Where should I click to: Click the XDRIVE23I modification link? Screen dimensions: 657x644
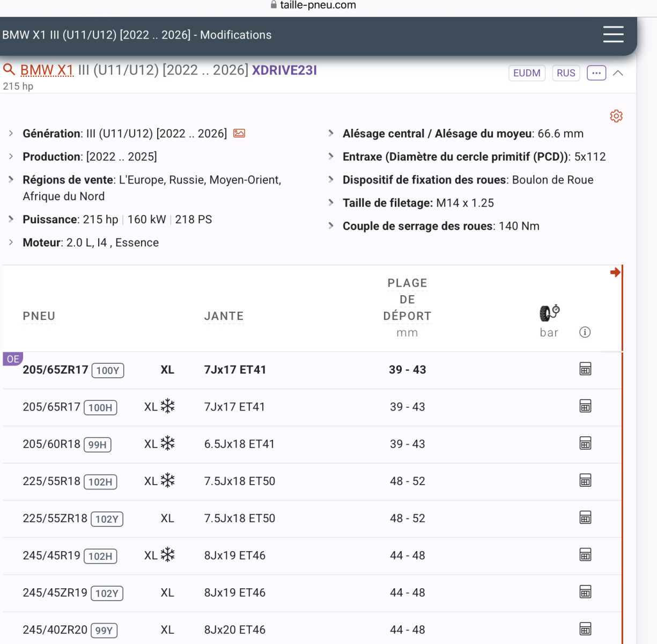pyautogui.click(x=284, y=70)
